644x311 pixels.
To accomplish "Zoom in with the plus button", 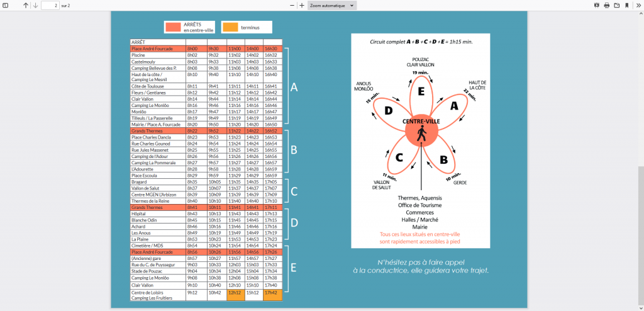I will 302,5.
